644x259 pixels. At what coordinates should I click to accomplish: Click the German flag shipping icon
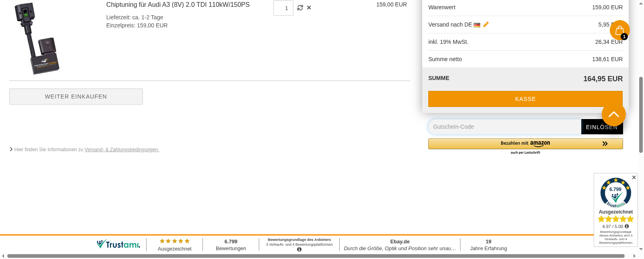pyautogui.click(x=477, y=25)
